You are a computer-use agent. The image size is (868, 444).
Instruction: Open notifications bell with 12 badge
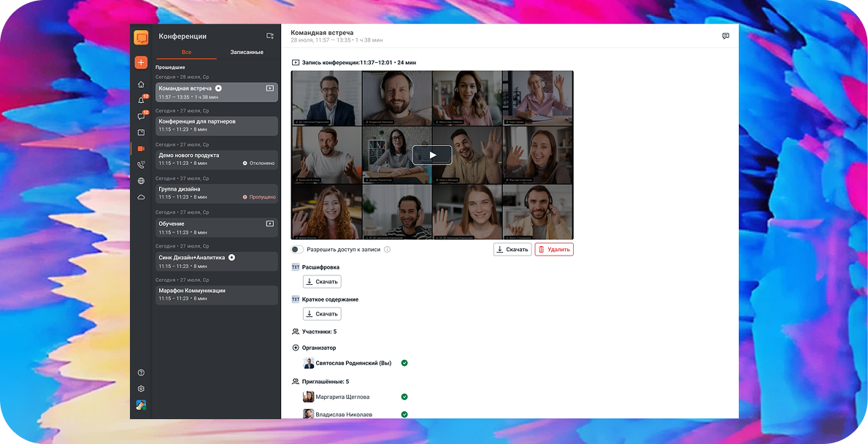(x=141, y=101)
